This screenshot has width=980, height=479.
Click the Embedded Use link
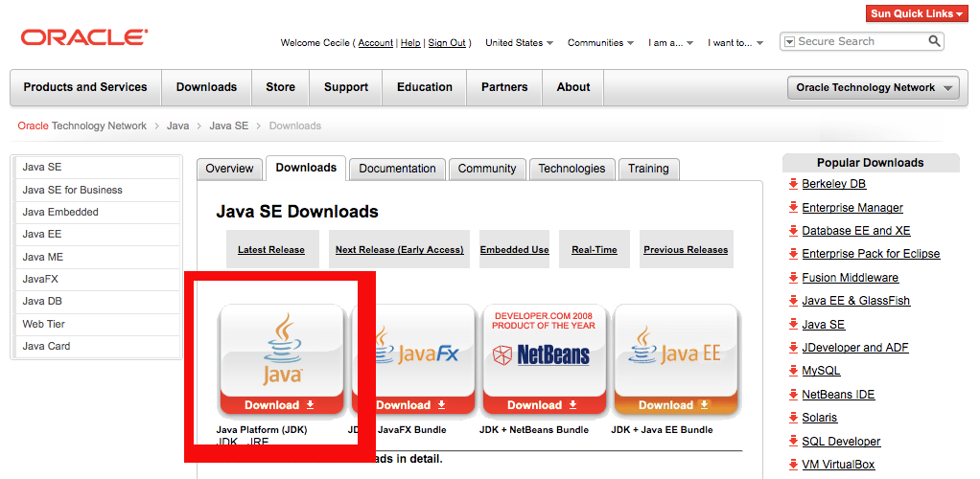[514, 250]
